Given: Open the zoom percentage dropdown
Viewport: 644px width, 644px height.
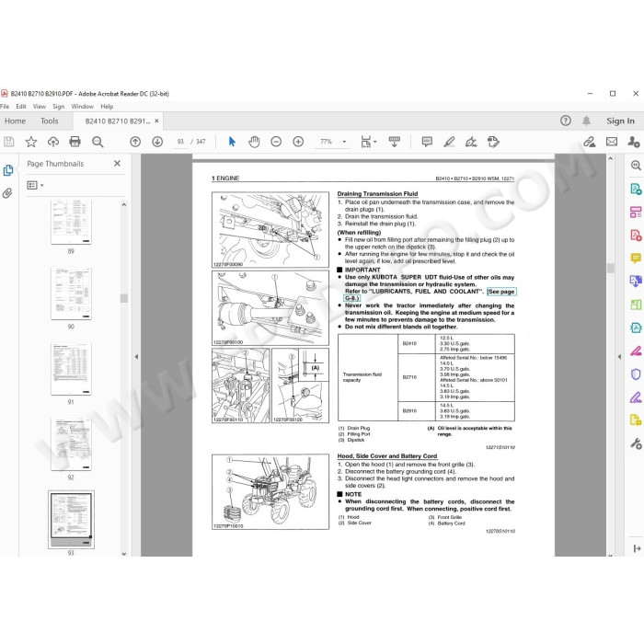Looking at the screenshot, I should (344, 142).
